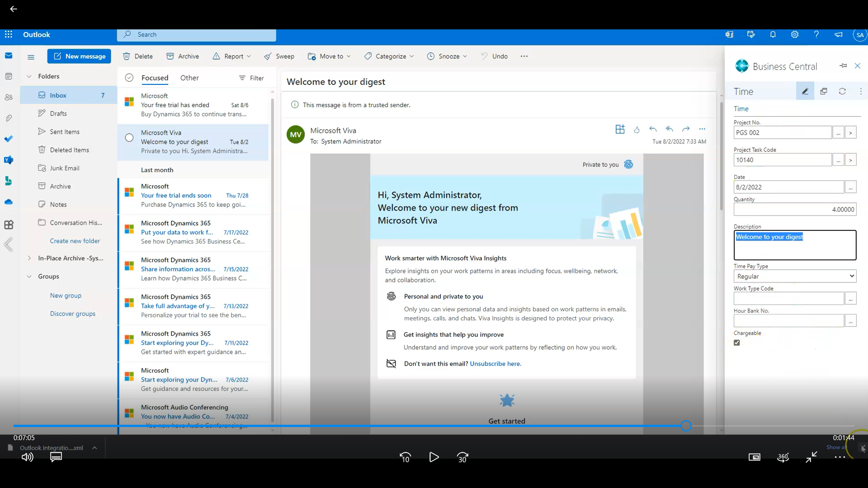Open Outlook settings gear icon
The width and height of the screenshot is (868, 488).
click(x=795, y=34)
